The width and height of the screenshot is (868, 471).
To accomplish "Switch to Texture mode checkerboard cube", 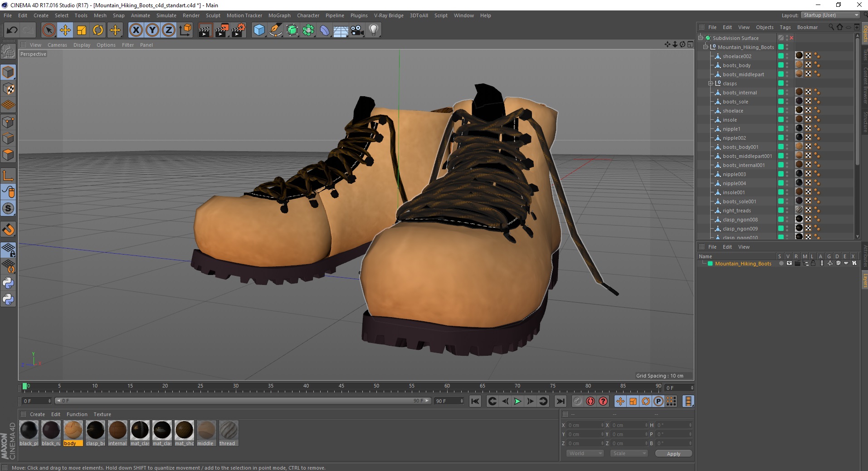I will [x=8, y=89].
